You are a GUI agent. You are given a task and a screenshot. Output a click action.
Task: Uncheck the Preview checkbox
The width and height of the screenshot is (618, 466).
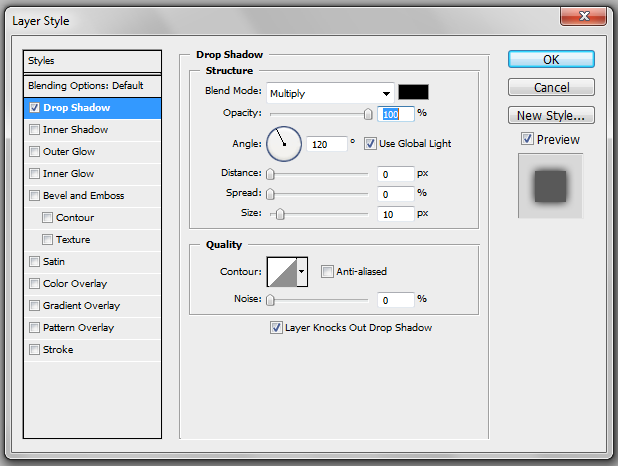(527, 139)
